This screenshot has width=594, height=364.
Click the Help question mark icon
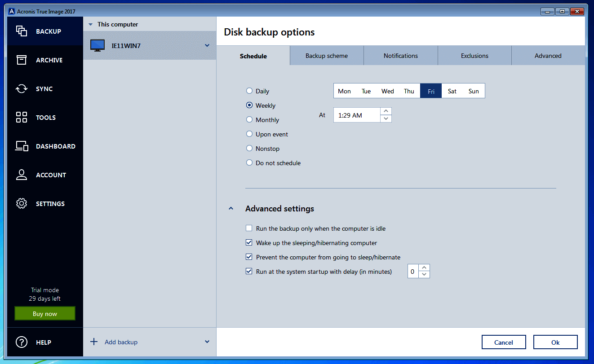pos(22,342)
